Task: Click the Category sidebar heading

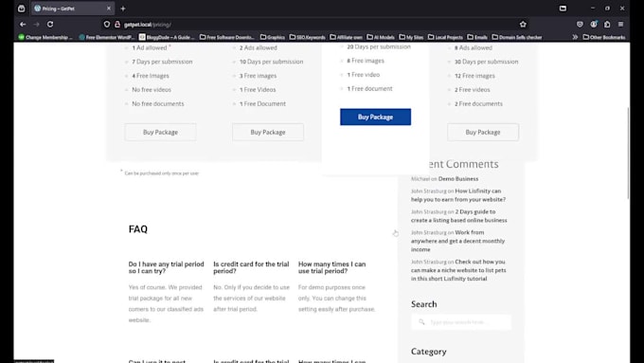Action: tap(428, 352)
